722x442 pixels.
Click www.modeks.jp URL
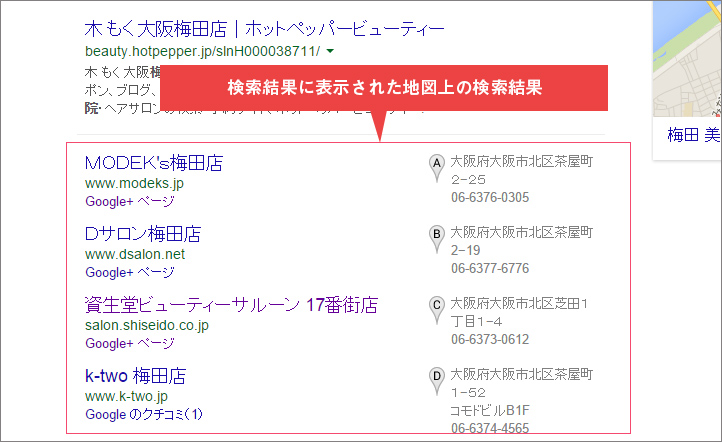point(134,183)
